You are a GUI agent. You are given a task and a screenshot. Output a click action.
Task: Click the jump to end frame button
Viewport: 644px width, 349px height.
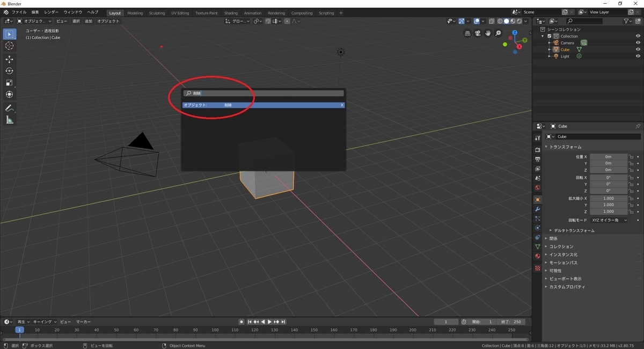point(282,322)
